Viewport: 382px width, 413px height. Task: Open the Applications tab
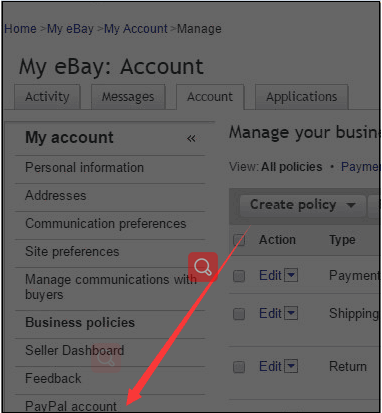point(302,97)
